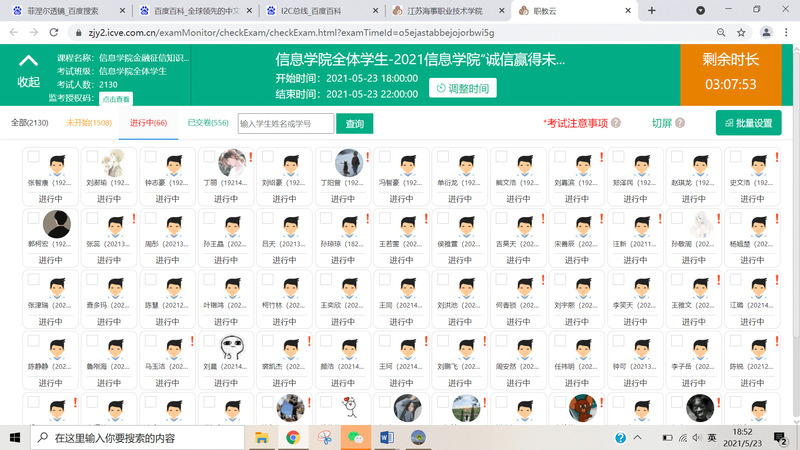Viewport: 800px width, 450px height.
Task: Open the 已交卷(556) submitted tab
Action: [208, 123]
